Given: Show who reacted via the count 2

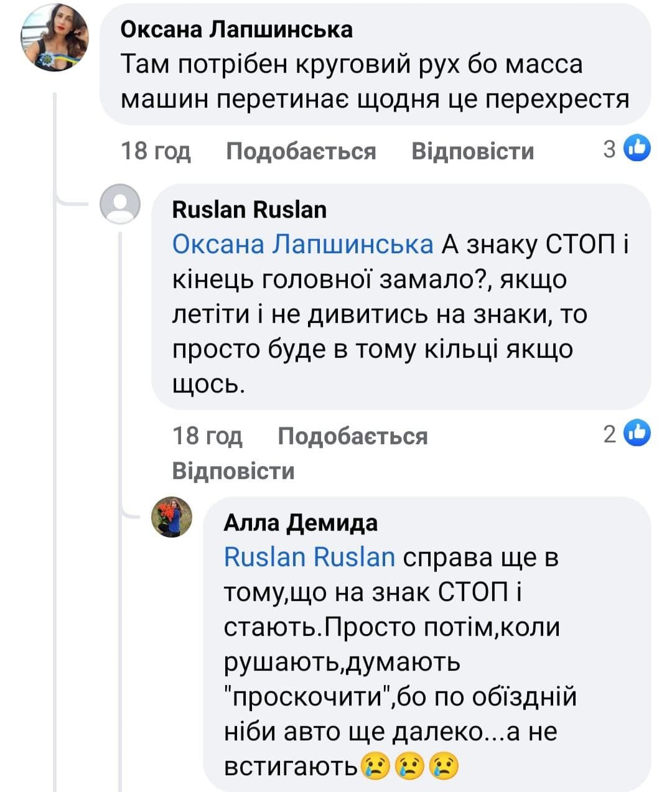Looking at the screenshot, I should pos(609,434).
